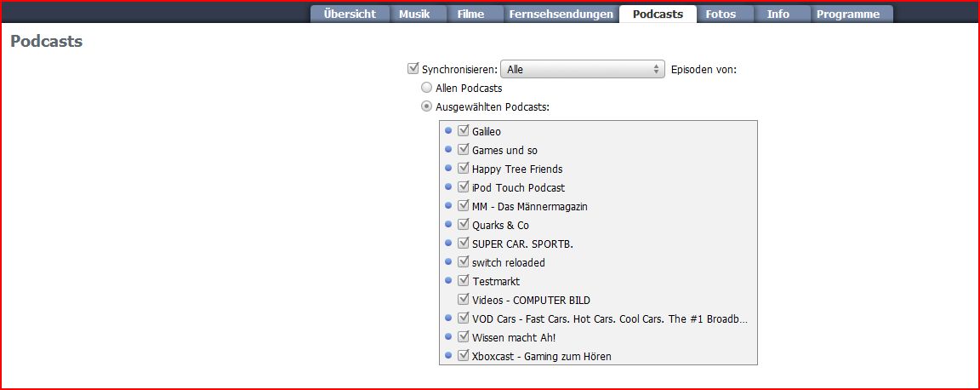Click the Episoden von: label
Viewport: 980px width, 390px height.
coord(704,70)
